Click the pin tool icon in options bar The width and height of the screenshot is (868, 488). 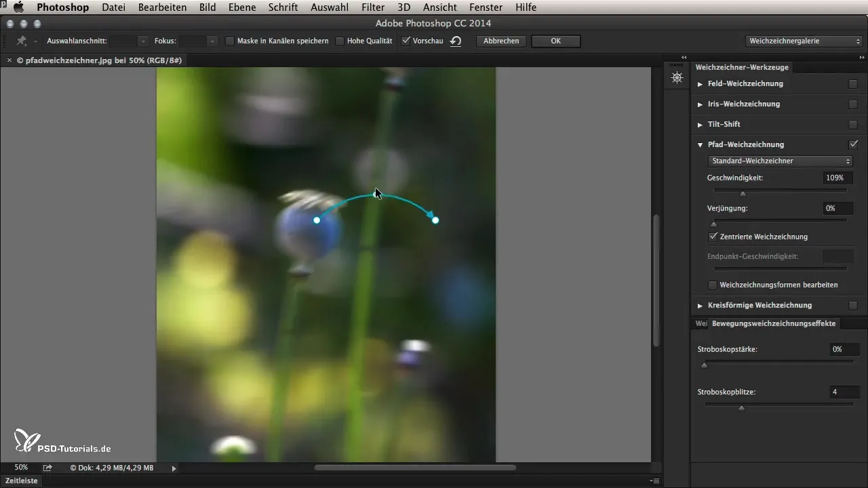point(22,41)
